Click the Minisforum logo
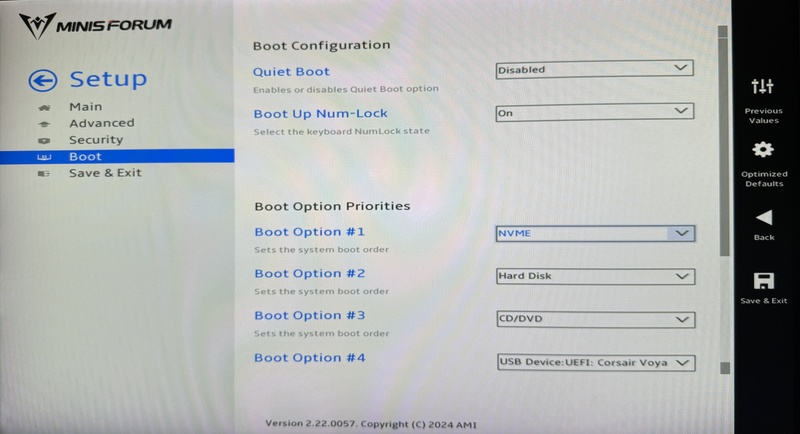Viewport: 800px width, 434px height. (x=95, y=25)
